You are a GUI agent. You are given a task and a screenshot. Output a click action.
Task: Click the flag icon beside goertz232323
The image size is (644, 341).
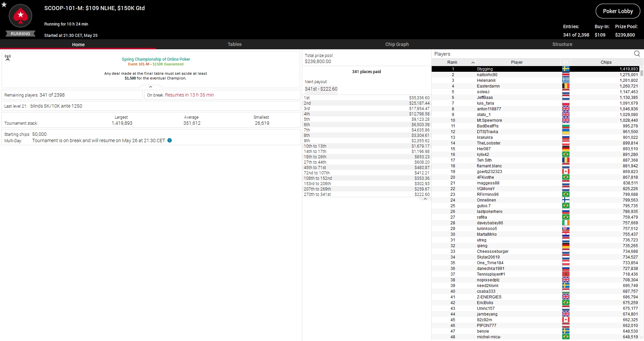coord(566,172)
